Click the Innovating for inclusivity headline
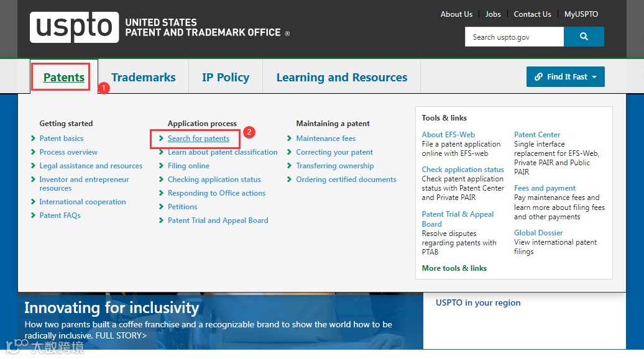The height and width of the screenshot is (359, 644). (111, 307)
